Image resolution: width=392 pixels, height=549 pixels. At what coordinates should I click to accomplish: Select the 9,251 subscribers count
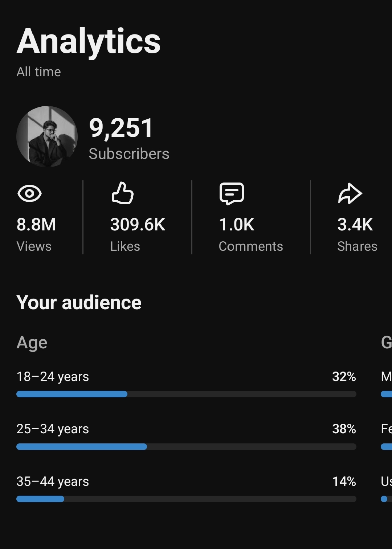(121, 128)
